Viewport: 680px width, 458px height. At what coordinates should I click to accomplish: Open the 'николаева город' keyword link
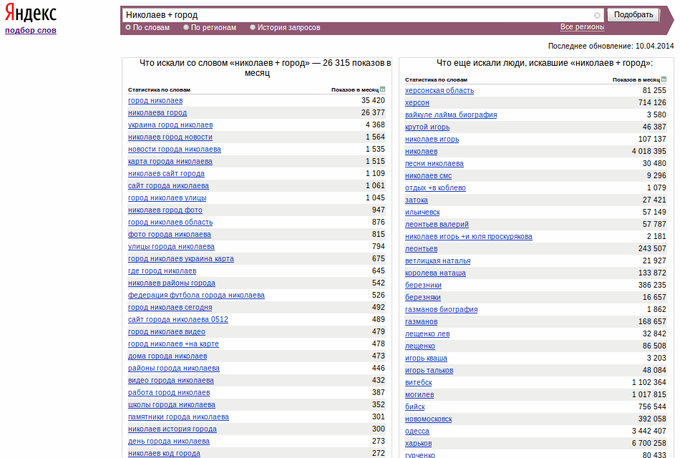[x=157, y=113]
